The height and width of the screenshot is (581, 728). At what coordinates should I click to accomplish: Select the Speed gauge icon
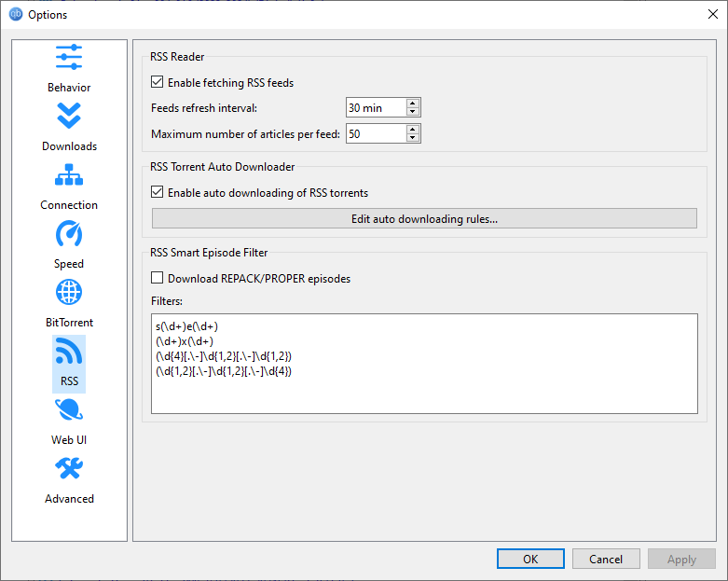point(69,234)
